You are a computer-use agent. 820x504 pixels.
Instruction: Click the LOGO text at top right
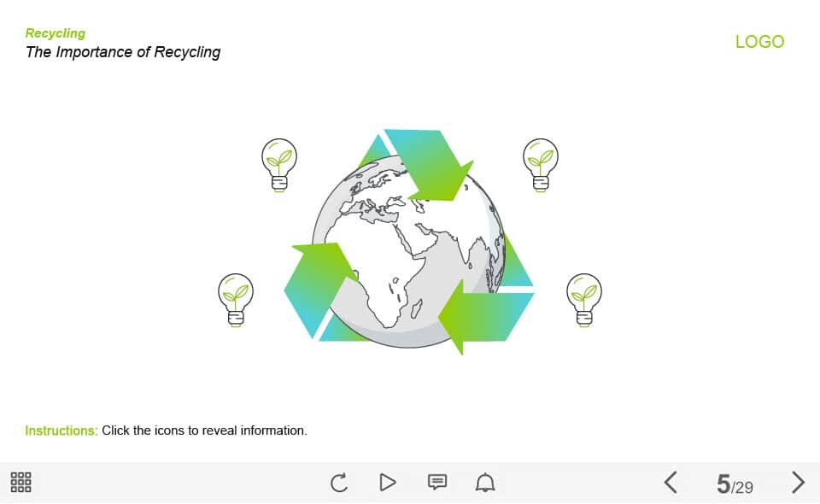[x=760, y=42]
